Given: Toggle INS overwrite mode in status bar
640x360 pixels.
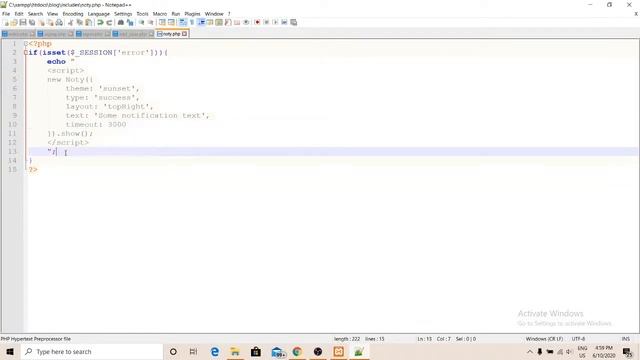Looking at the screenshot, I should [625, 339].
